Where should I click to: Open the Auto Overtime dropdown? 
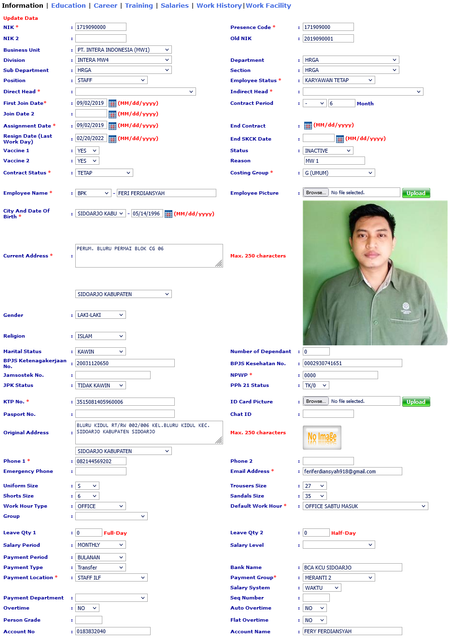click(x=315, y=608)
